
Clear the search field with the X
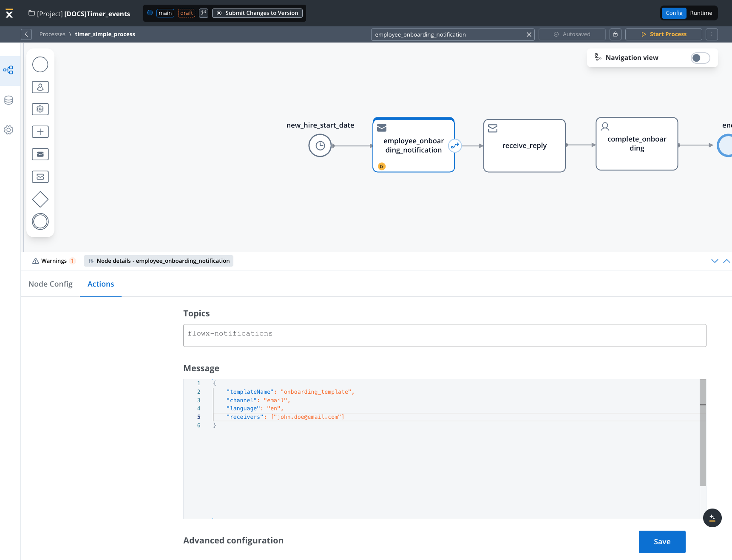pyautogui.click(x=529, y=35)
